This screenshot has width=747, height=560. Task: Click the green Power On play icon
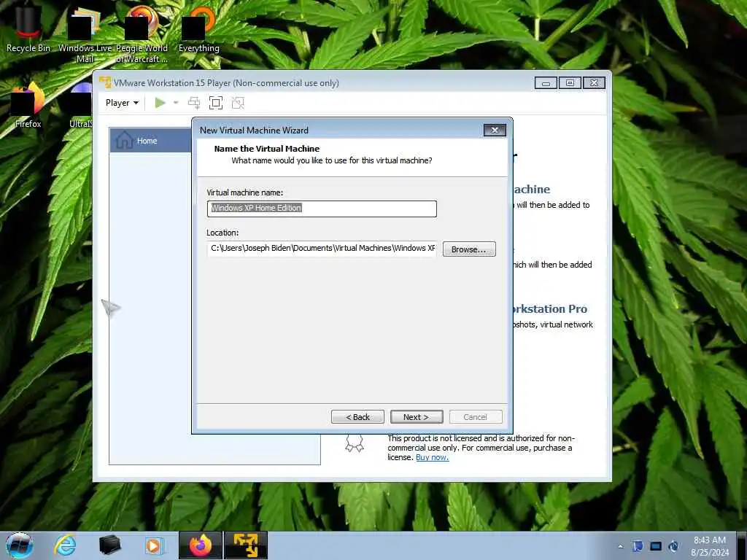coord(160,103)
